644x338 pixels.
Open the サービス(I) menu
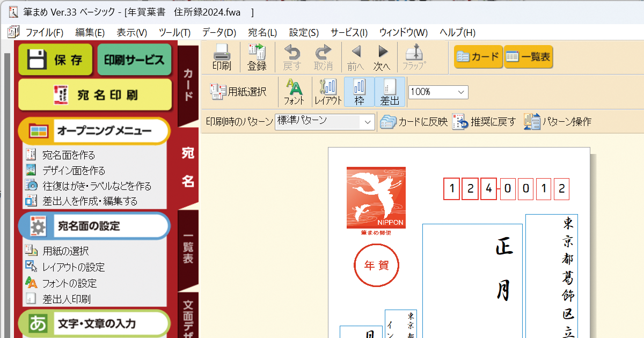tap(349, 32)
